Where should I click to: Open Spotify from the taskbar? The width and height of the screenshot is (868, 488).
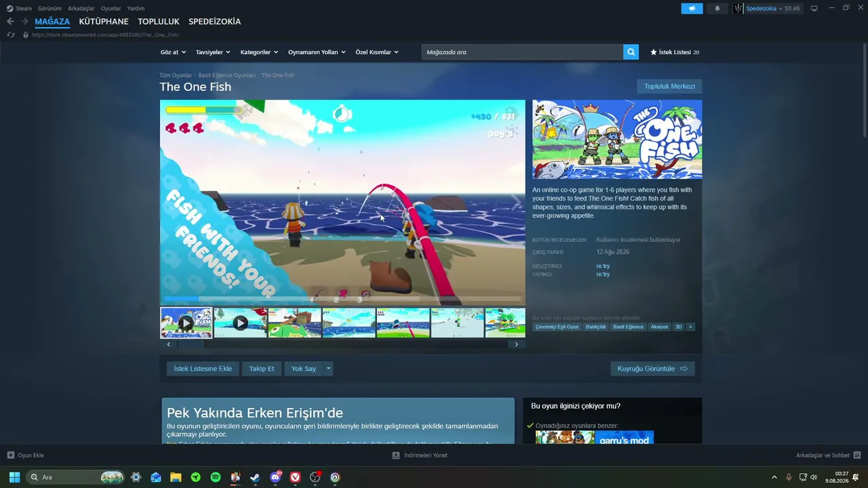click(216, 477)
